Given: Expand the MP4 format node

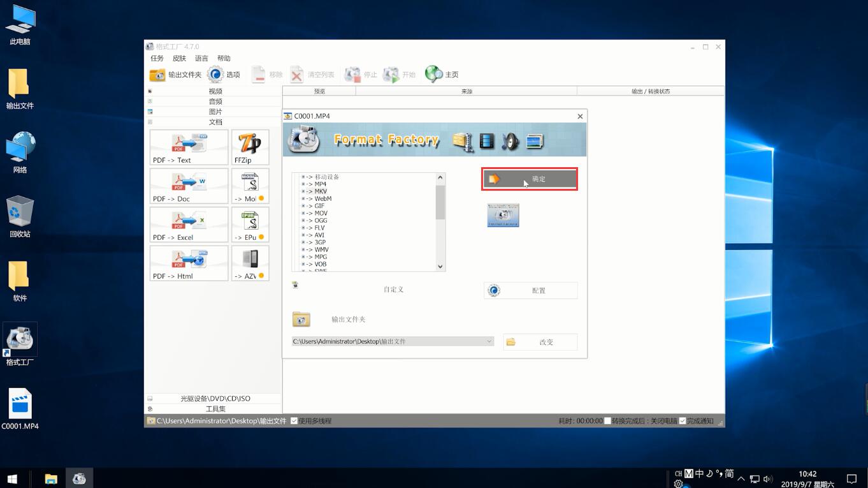Looking at the screenshot, I should (x=303, y=184).
